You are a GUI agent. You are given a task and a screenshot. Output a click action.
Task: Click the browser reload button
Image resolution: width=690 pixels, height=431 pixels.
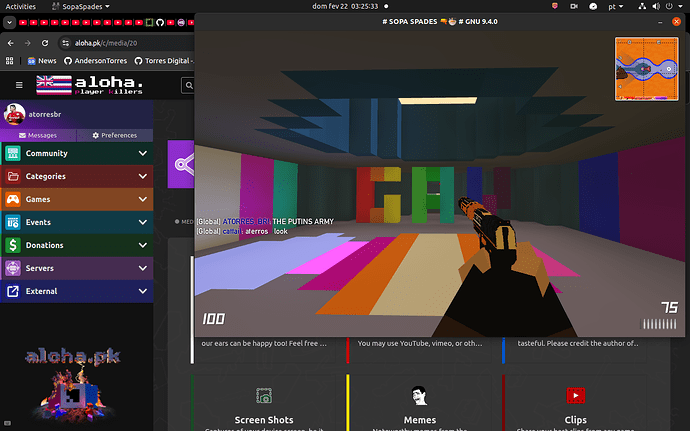[x=47, y=44]
